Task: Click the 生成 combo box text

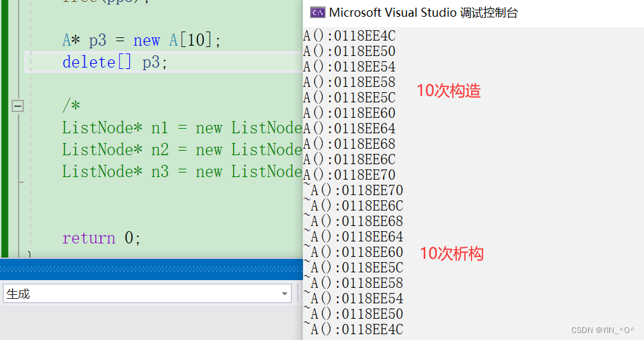Action: pyautogui.click(x=18, y=294)
